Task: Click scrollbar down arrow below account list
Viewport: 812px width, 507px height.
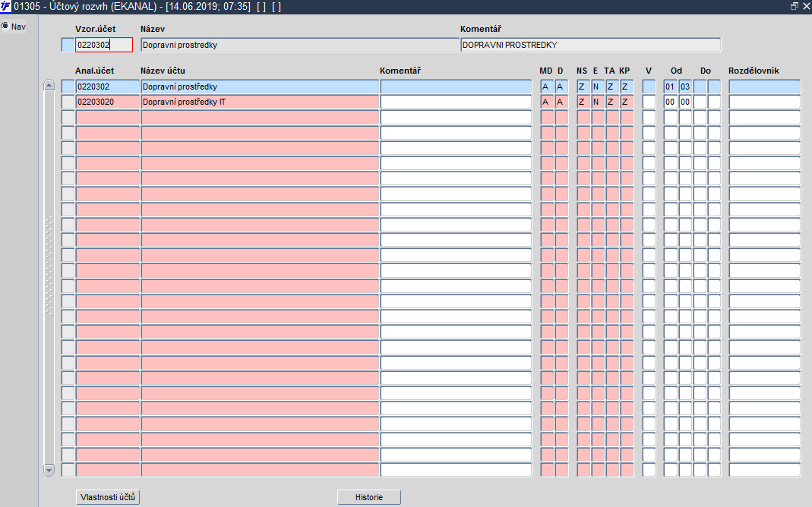Action: 49,470
